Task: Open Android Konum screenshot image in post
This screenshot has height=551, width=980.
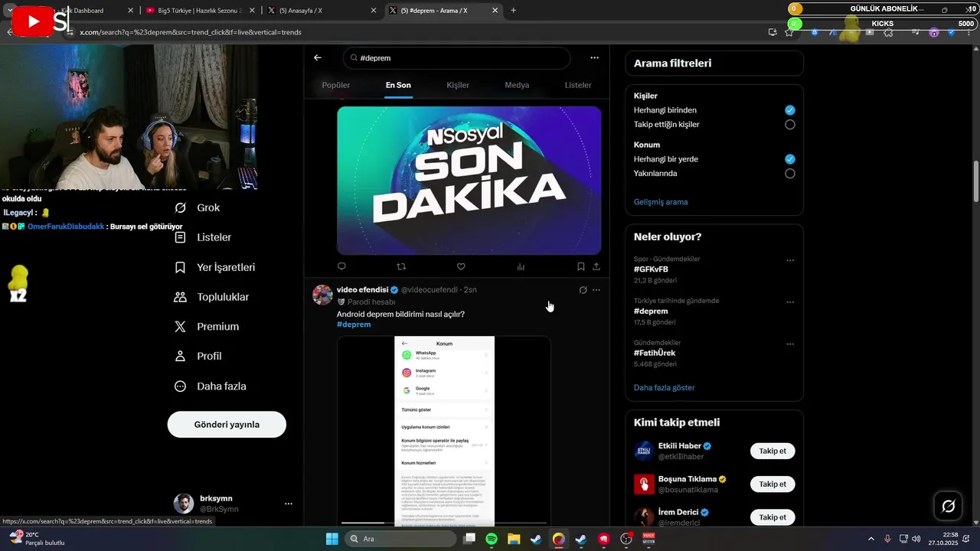Action: (x=444, y=431)
